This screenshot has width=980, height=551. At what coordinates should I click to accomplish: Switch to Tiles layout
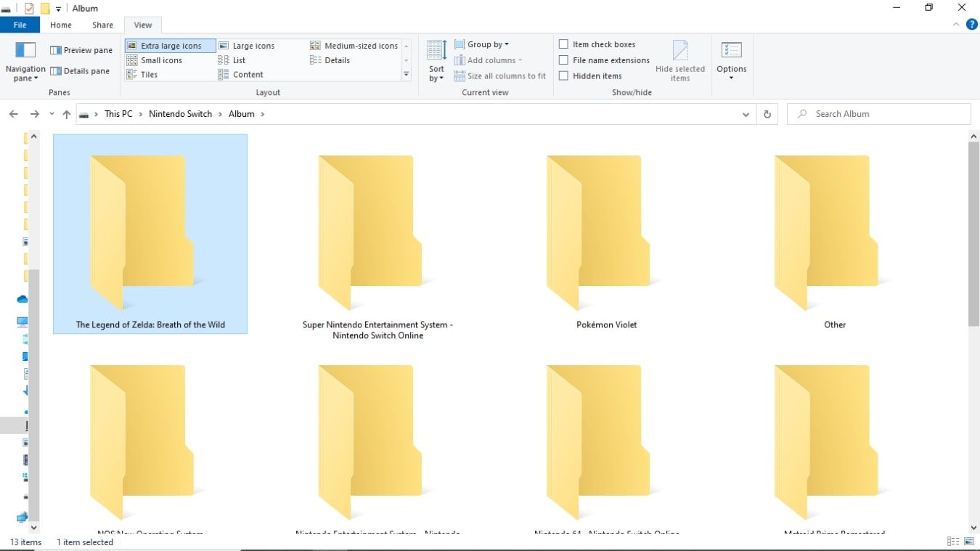[142, 75]
